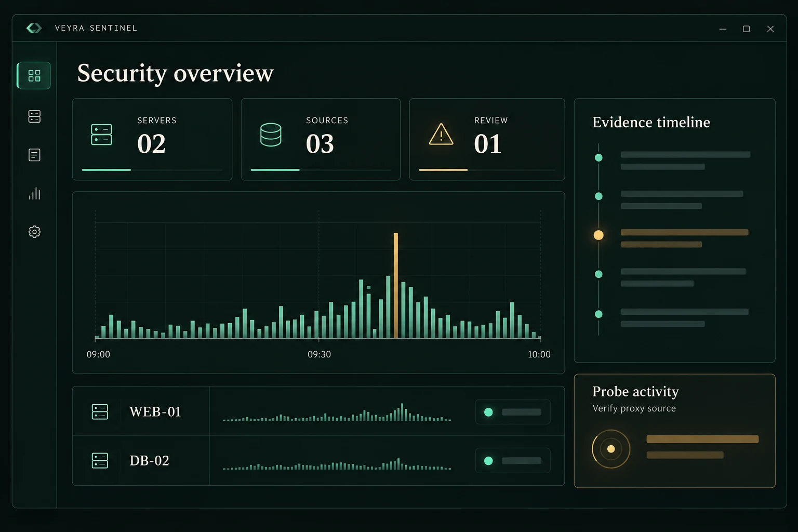The height and width of the screenshot is (532, 798).
Task: Click the probe target icon
Action: [x=611, y=449]
